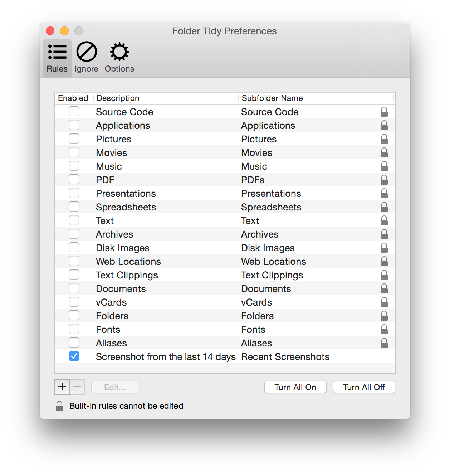Screen dimensions: 450x476
Task: Click the lock icon on Music row
Action: (384, 166)
